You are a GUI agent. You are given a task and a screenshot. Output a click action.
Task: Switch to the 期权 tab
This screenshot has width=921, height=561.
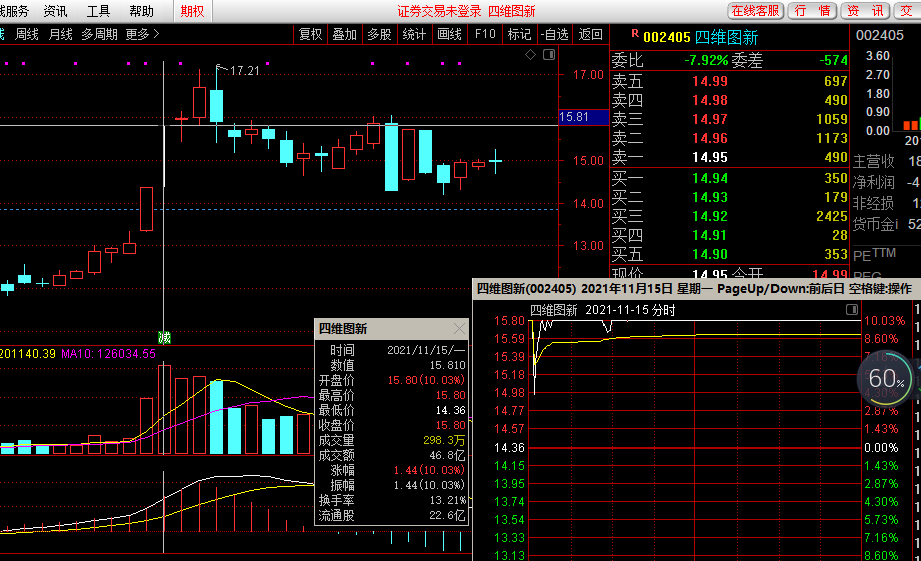click(x=192, y=11)
